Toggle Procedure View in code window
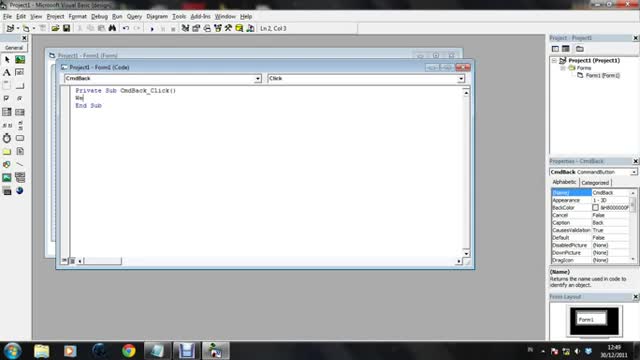 64,261
